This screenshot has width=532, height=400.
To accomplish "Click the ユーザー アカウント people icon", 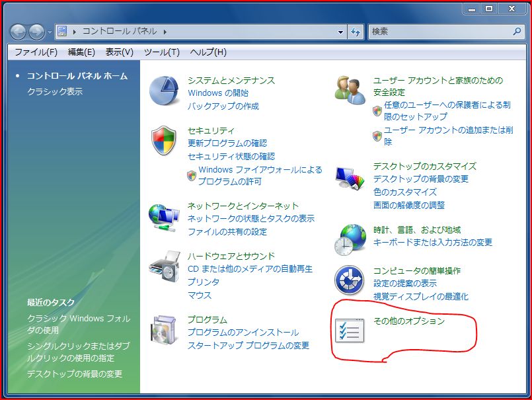I will pos(350,90).
